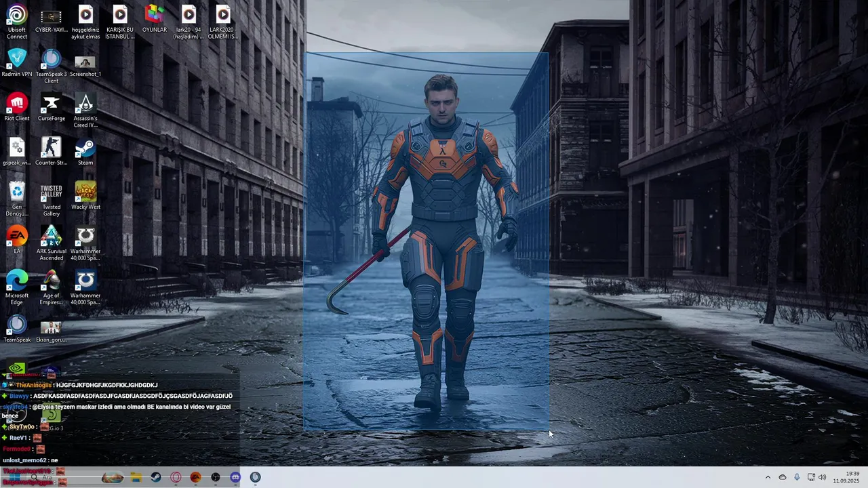Open the Ubisoft Connect desktop shortcut
Image resolution: width=868 pixels, height=488 pixels.
[x=17, y=22]
